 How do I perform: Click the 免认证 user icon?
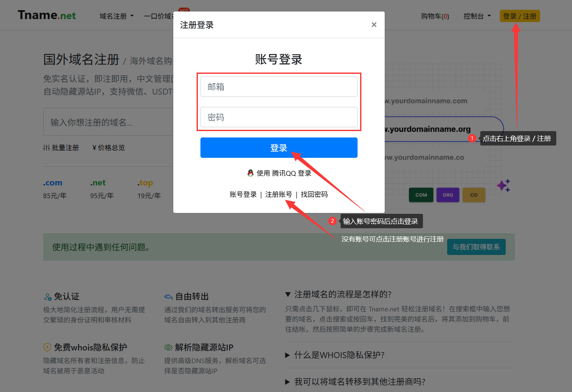click(48, 297)
